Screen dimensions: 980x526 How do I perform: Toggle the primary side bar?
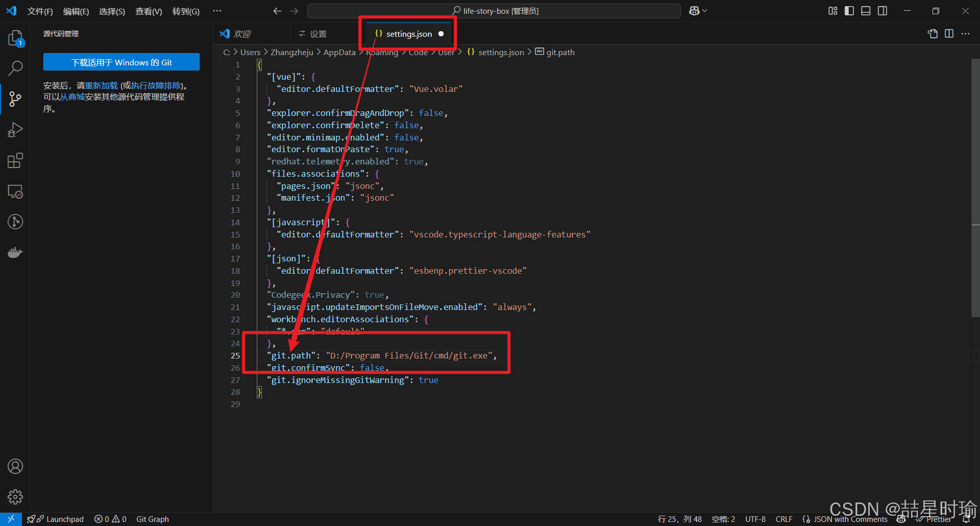(849, 11)
